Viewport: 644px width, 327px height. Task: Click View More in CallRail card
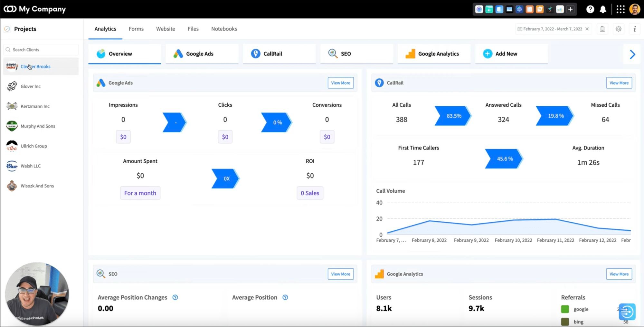coord(619,83)
